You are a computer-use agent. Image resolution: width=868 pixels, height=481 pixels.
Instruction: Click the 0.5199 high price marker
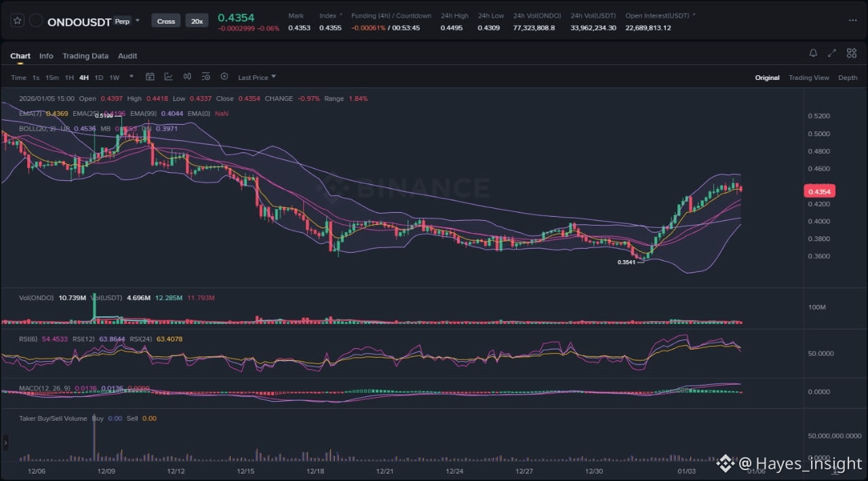[104, 115]
